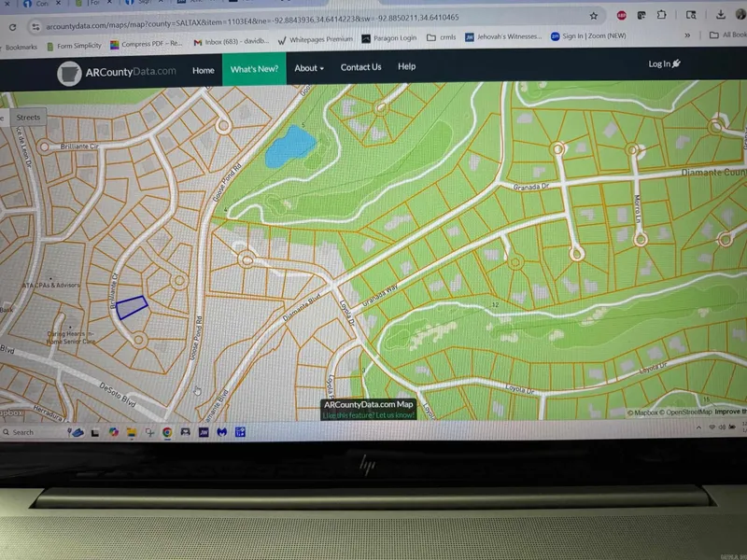Select the blue highlighted parcel on map
This screenshot has width=747, height=560.
click(x=133, y=308)
